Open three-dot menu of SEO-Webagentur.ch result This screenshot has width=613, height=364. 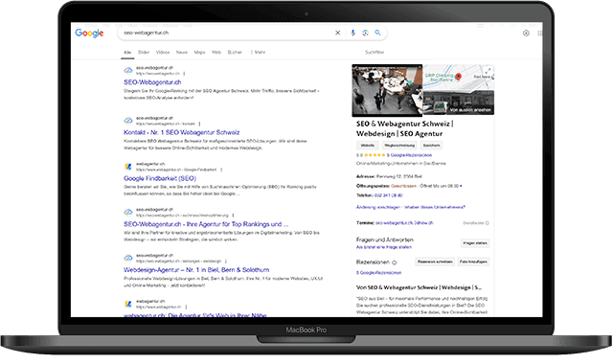(x=184, y=74)
